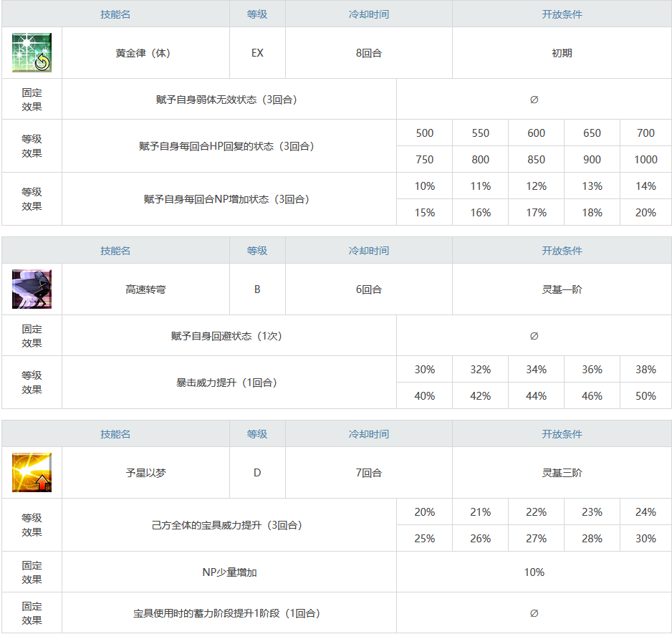Click the 6回合 cooldown cell
Image resolution: width=672 pixels, height=634 pixels.
pos(368,289)
